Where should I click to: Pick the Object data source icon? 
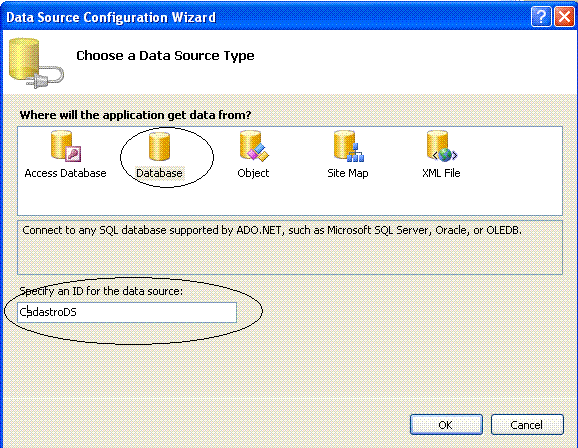coord(254,146)
